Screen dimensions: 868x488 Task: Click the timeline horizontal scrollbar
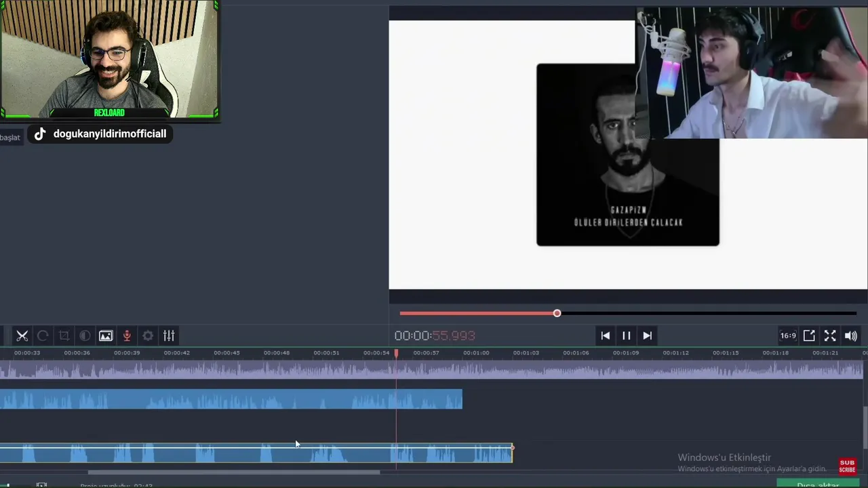click(234, 472)
